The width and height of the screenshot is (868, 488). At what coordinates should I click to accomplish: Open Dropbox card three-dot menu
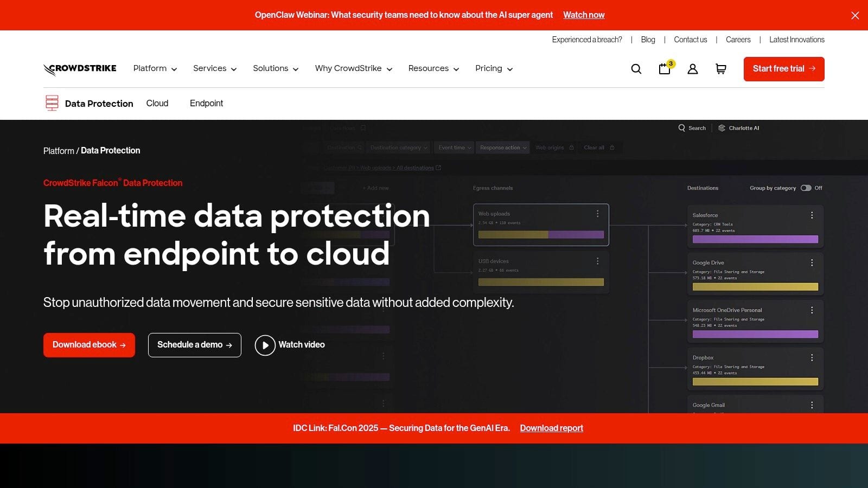click(x=812, y=358)
